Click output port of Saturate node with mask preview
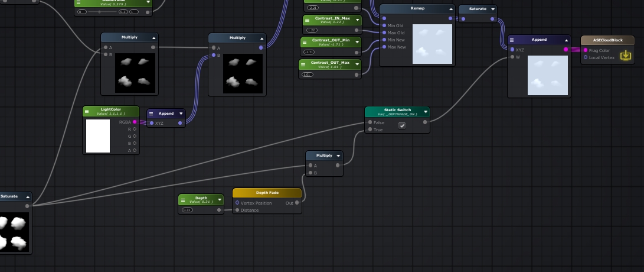This screenshot has width=644, height=272. (x=27, y=206)
